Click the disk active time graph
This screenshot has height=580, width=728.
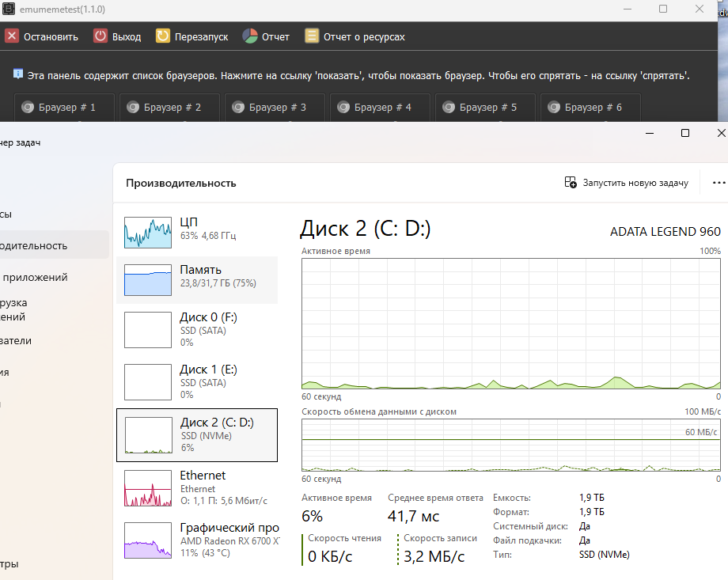(x=510, y=323)
